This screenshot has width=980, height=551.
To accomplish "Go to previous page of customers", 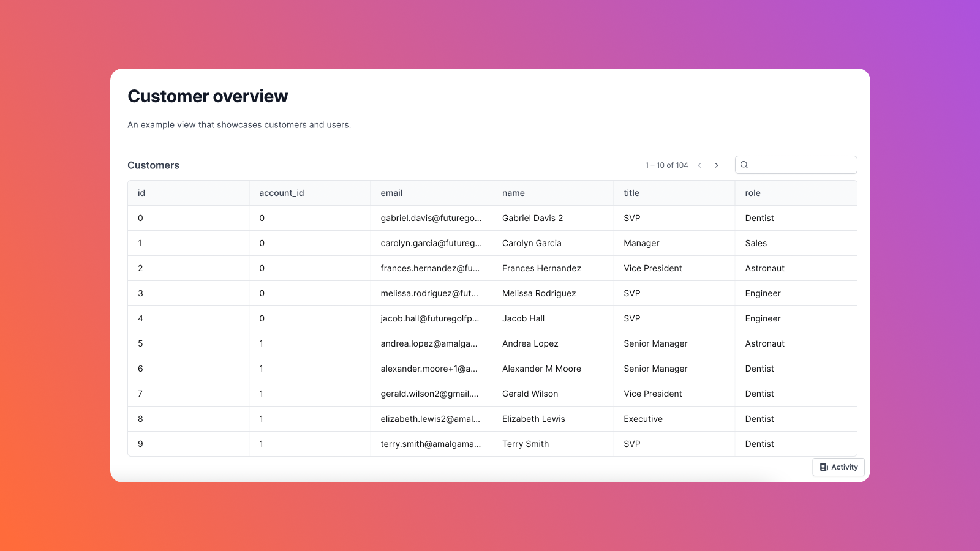I will (x=699, y=165).
